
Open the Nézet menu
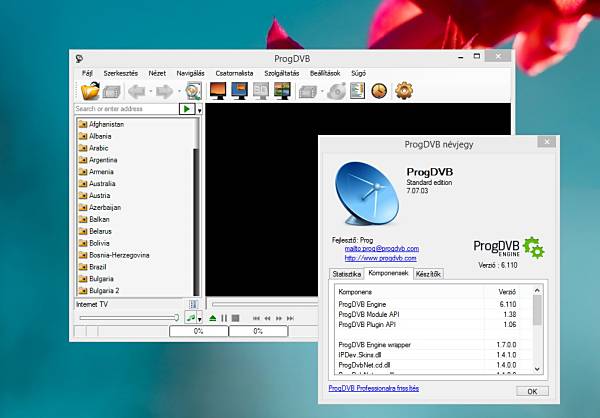pyautogui.click(x=157, y=73)
